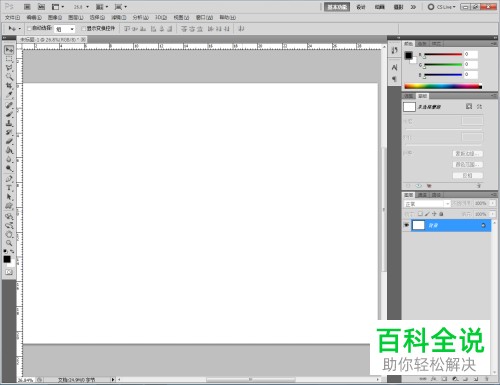Toggle mask visibility eye in Masks panel
Screen dimensions: 500x385
point(419,186)
